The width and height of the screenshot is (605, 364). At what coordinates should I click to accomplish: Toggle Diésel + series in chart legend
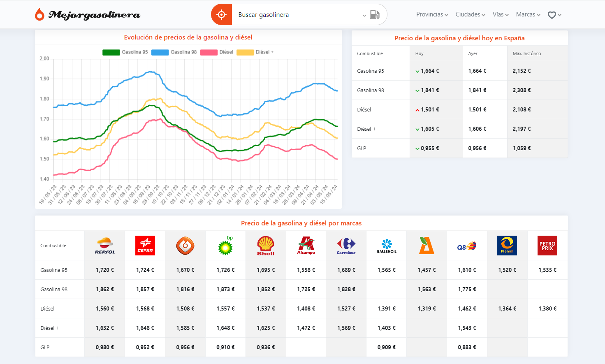pyautogui.click(x=255, y=52)
